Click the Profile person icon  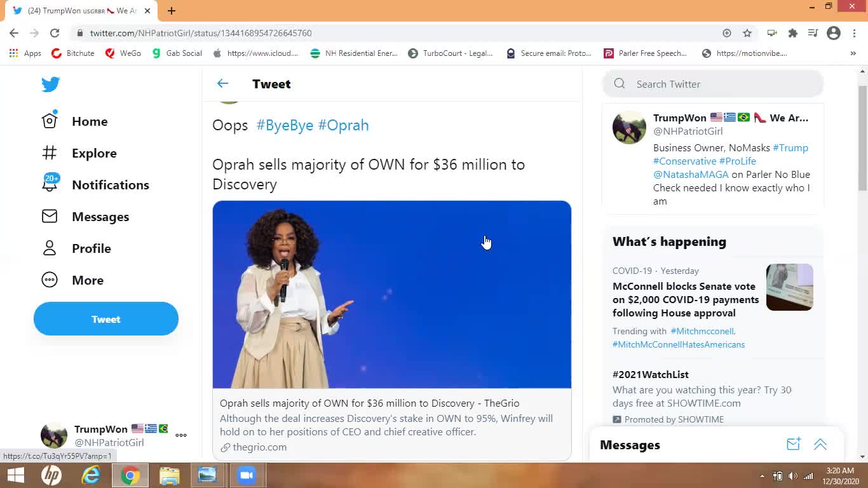50,248
